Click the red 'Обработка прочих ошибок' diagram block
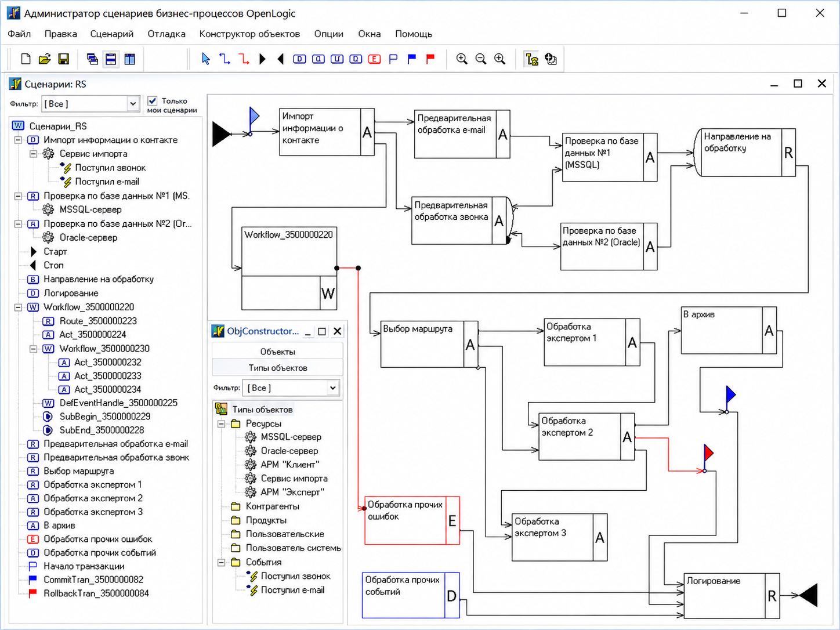 tap(412, 520)
